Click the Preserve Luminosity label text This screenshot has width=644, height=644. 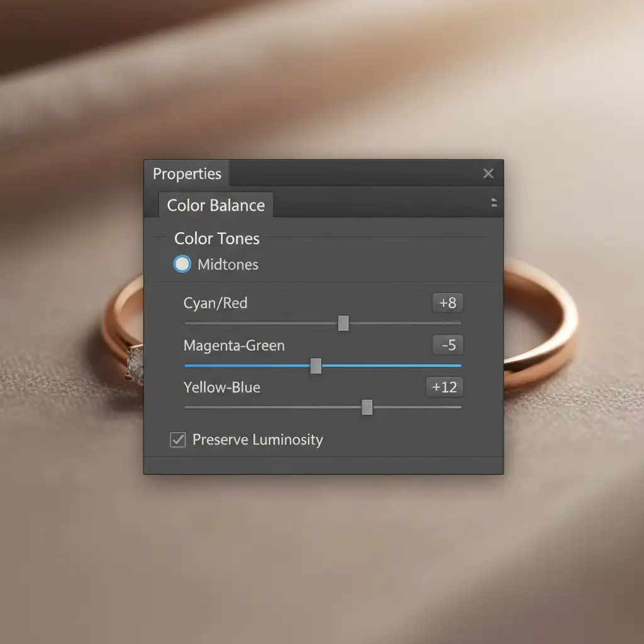257,440
